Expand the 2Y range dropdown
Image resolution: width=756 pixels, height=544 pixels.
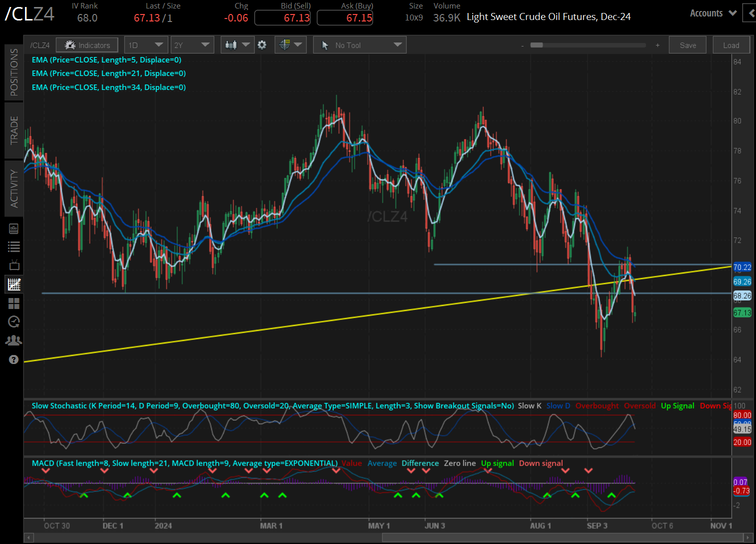pyautogui.click(x=192, y=44)
